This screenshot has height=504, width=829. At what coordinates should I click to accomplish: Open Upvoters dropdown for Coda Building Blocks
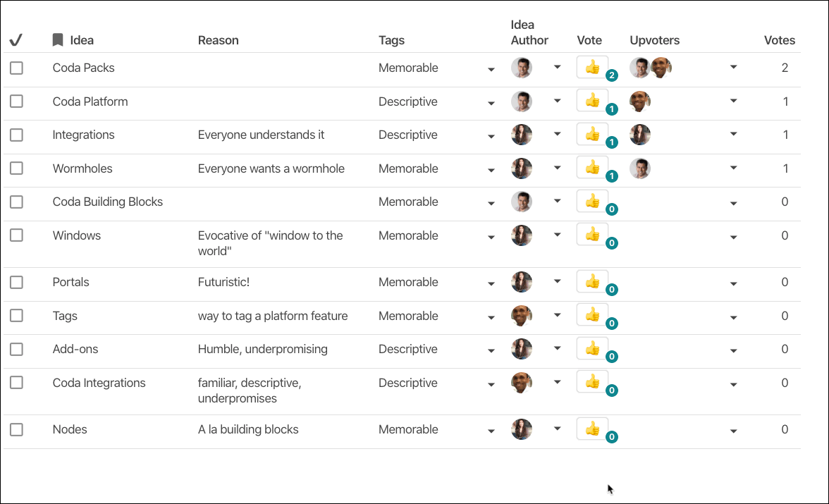tap(733, 203)
